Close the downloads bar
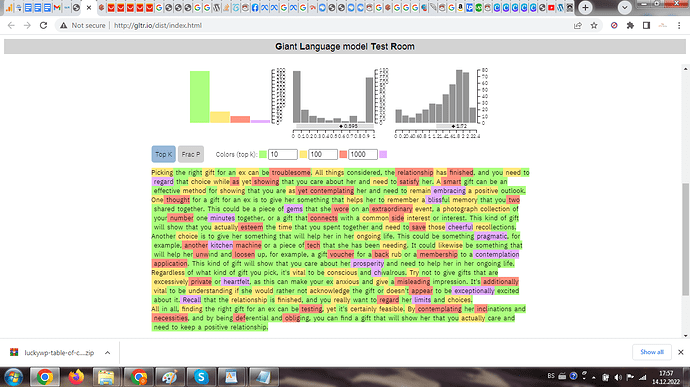Viewport: 690px width, 387px height. 681,352
